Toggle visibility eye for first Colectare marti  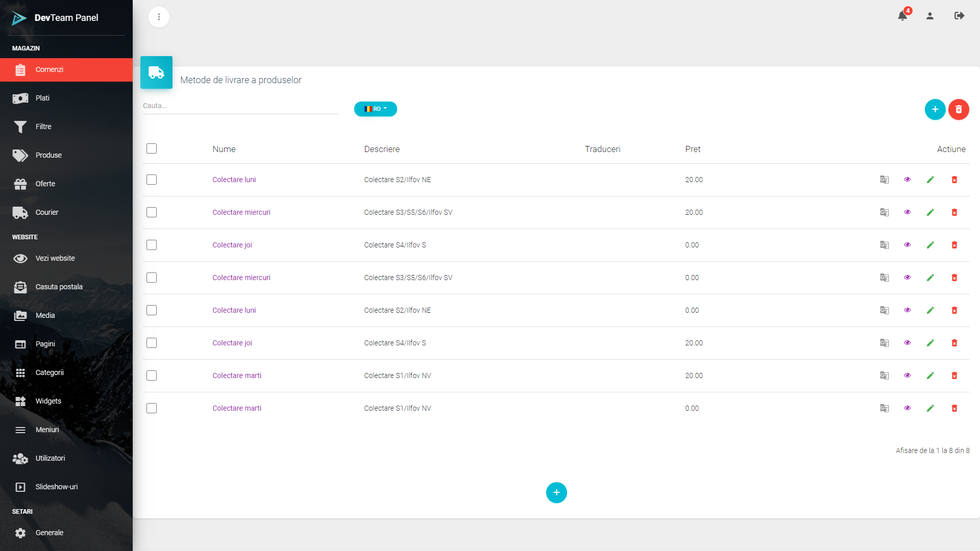(908, 375)
